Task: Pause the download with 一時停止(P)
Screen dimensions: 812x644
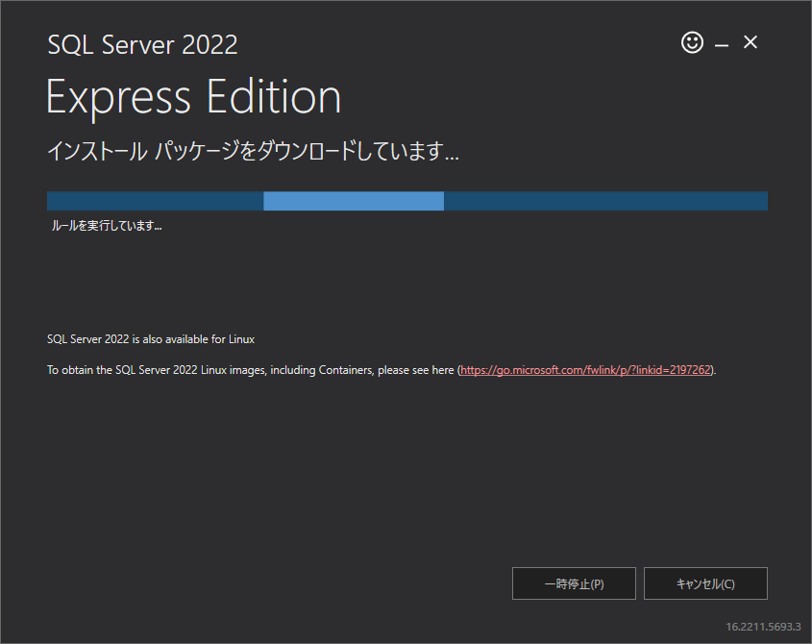Action: coord(574,583)
